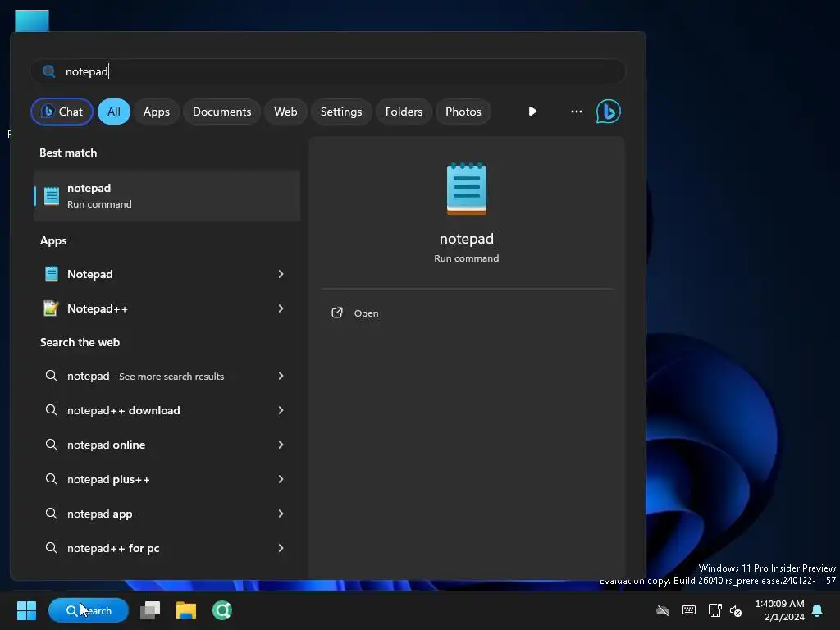Open Task View from taskbar
The image size is (840, 630).
click(x=150, y=610)
